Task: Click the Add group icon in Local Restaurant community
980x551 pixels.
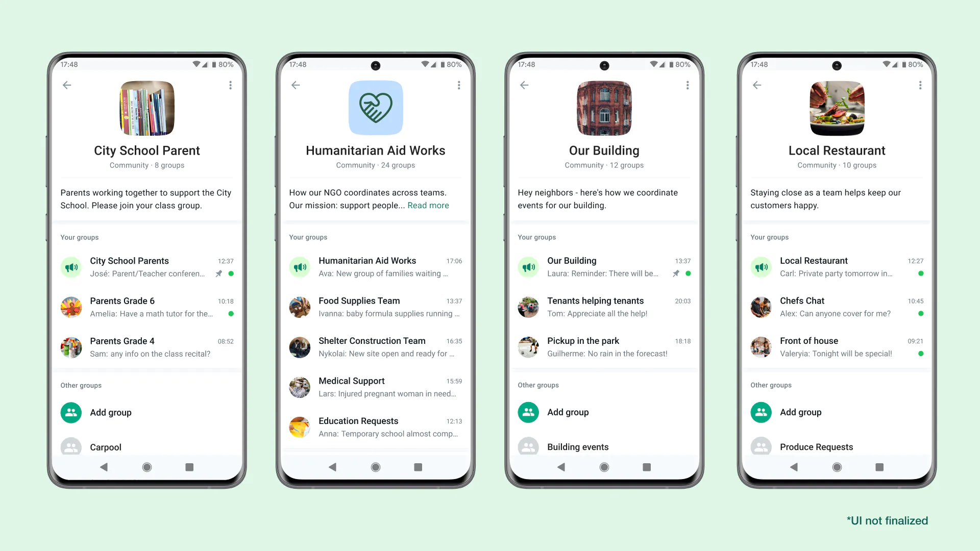Action: click(761, 412)
